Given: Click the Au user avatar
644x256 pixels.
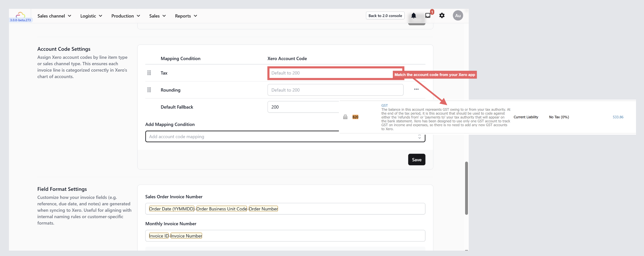Looking at the screenshot, I should pos(458,16).
